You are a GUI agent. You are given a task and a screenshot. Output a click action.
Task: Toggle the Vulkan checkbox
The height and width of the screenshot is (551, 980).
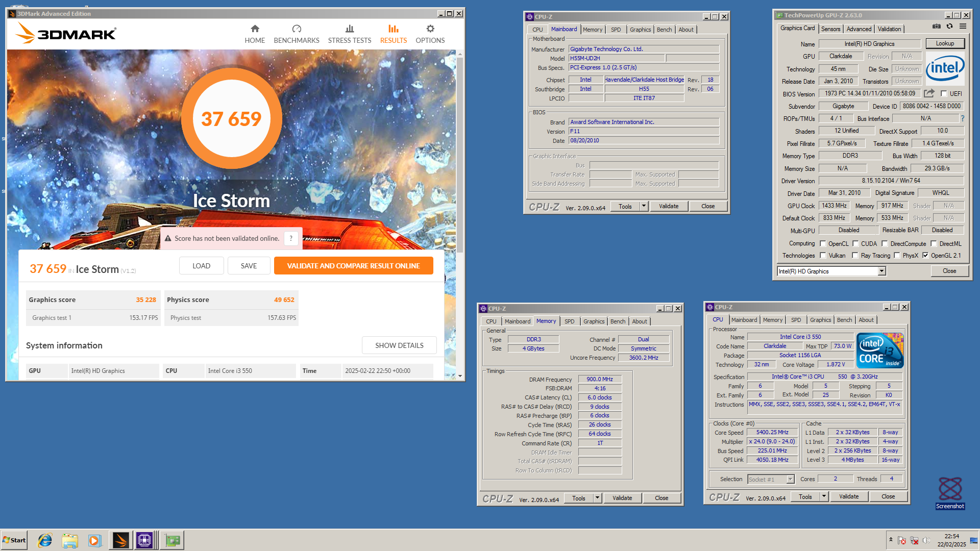coord(823,256)
